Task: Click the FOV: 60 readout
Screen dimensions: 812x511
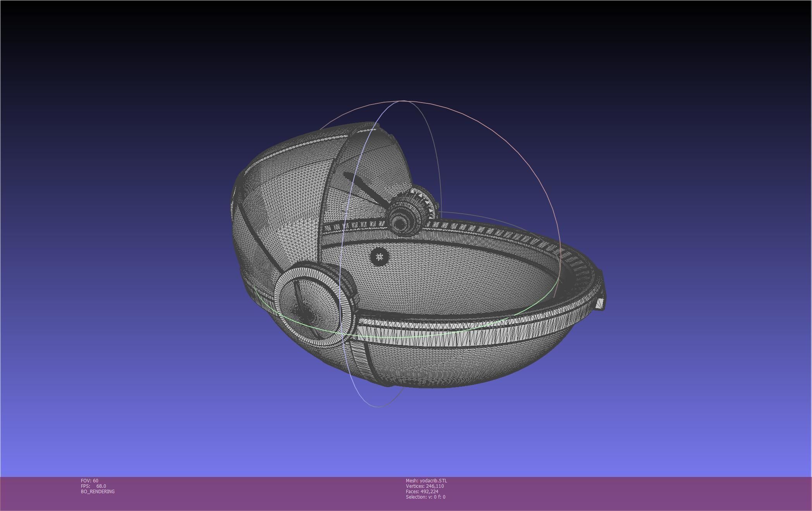Action: coord(89,480)
